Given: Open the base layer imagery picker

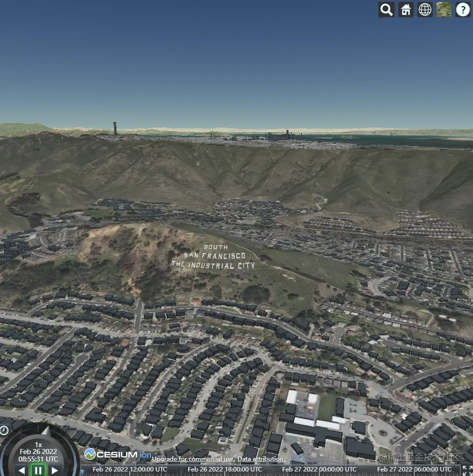Looking at the screenshot, I should click(444, 10).
